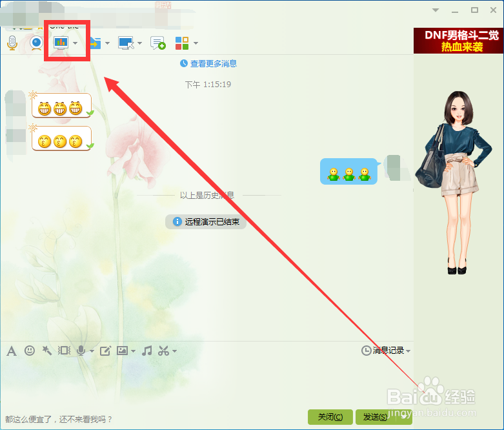This screenshot has height=430, width=504.
Task: Click the 关闭(C) button
Action: click(330, 417)
